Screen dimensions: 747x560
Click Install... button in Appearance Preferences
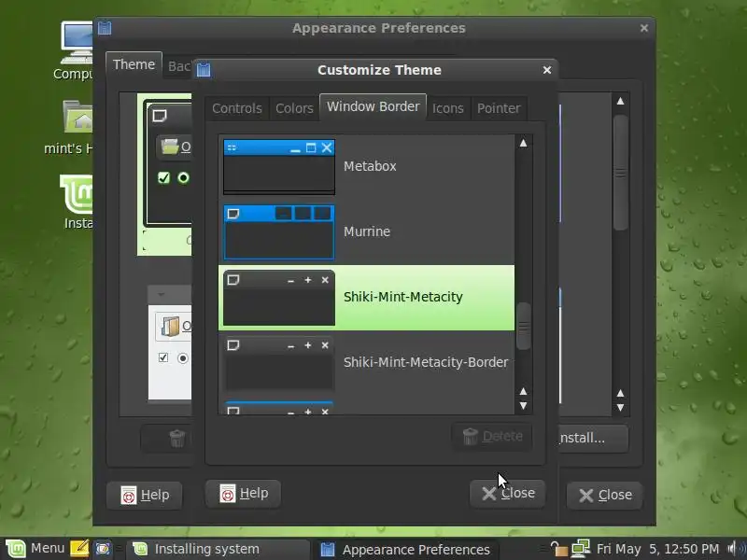[593, 438]
